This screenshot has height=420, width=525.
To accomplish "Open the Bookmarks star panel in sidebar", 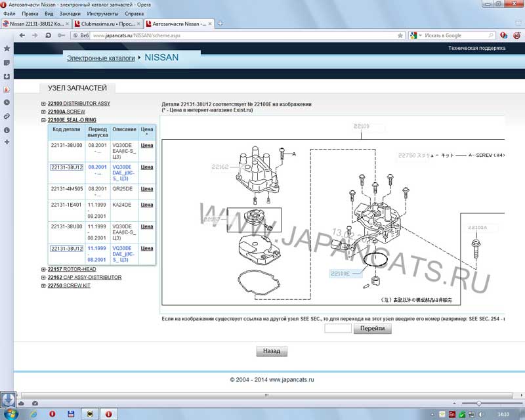I will tap(7, 49).
